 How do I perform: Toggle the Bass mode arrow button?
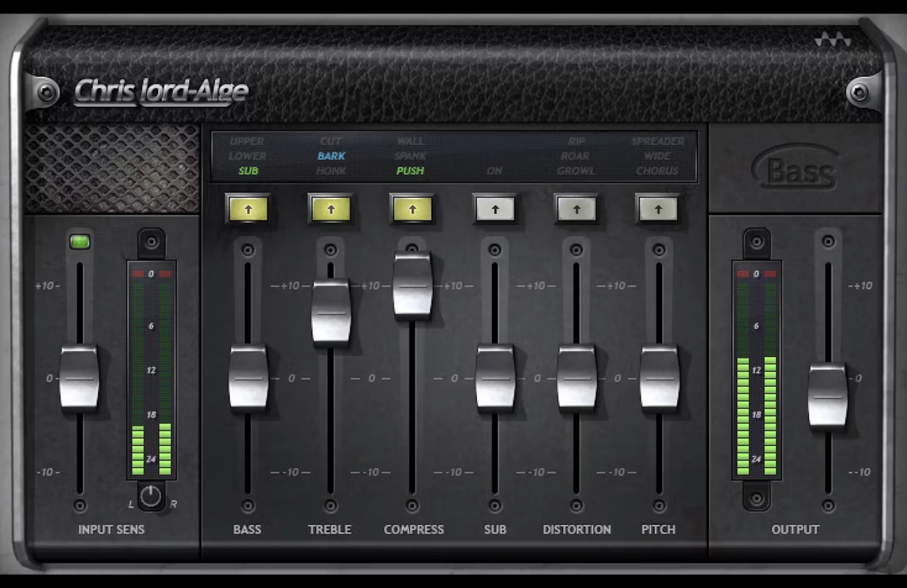(x=248, y=209)
